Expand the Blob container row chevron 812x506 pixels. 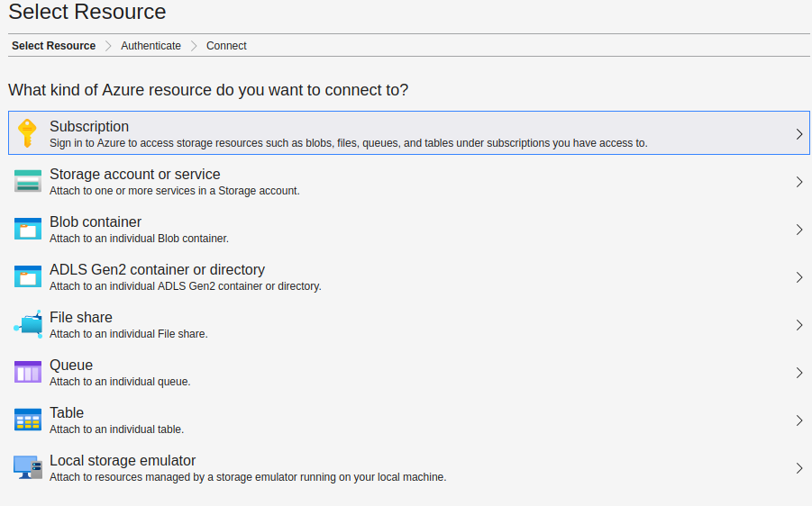pyautogui.click(x=799, y=230)
